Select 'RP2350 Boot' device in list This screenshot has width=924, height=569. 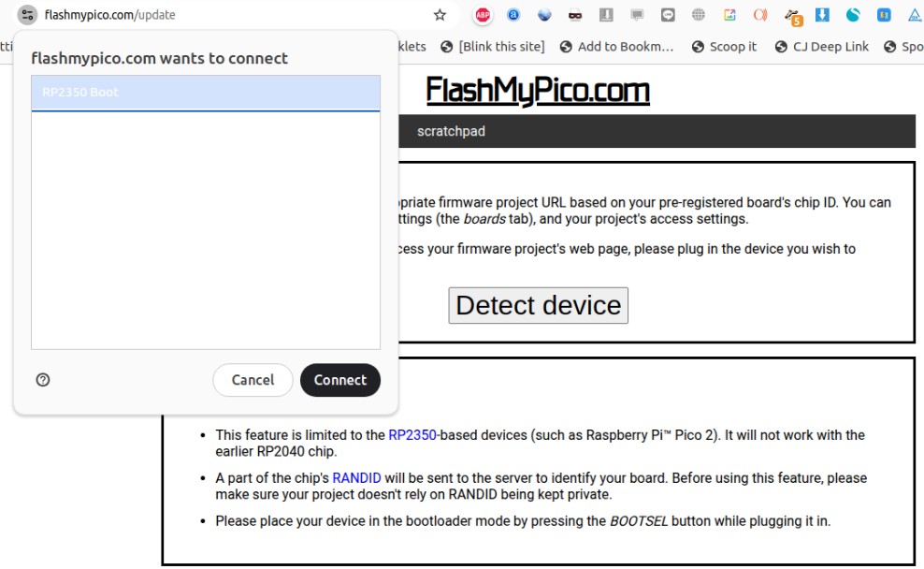coord(206,93)
